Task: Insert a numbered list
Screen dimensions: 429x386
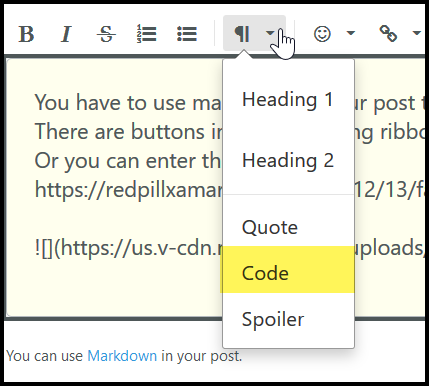Action: pos(147,34)
